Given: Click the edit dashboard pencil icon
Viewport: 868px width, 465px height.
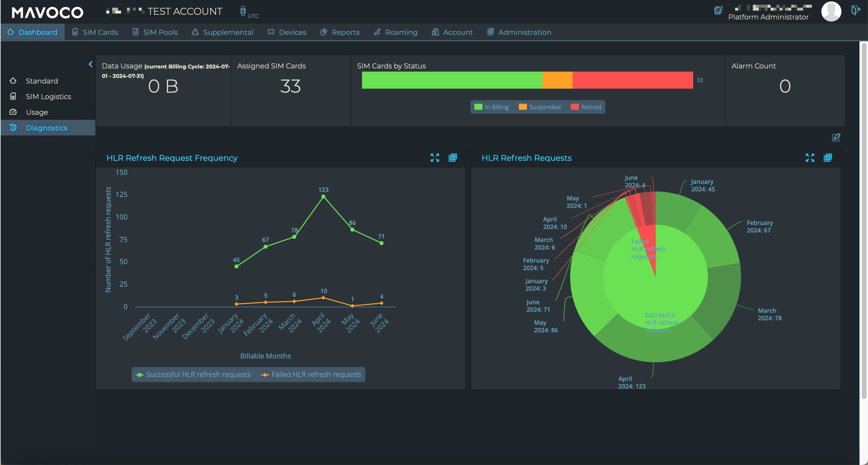Looking at the screenshot, I should point(836,138).
